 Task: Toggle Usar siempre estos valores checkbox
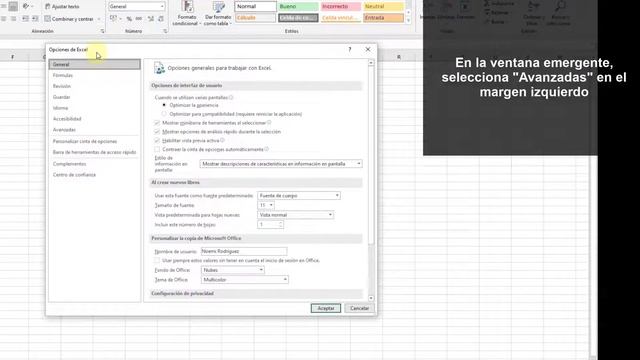[x=157, y=260]
